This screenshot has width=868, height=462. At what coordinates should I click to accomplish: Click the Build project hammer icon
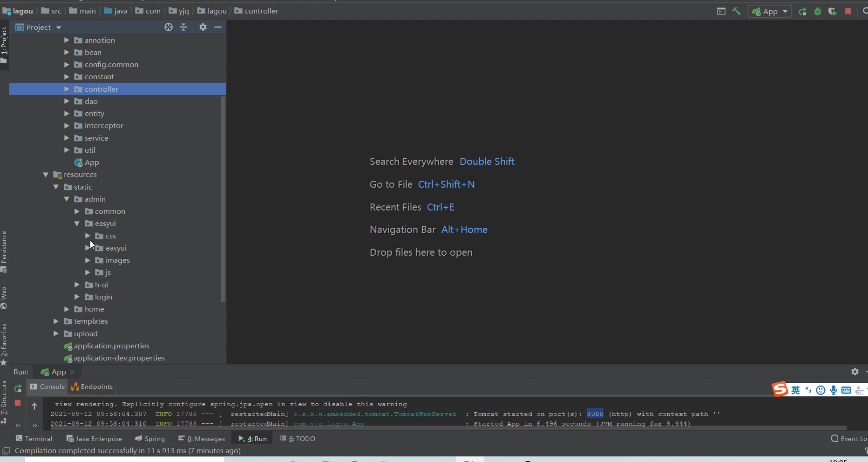point(736,11)
